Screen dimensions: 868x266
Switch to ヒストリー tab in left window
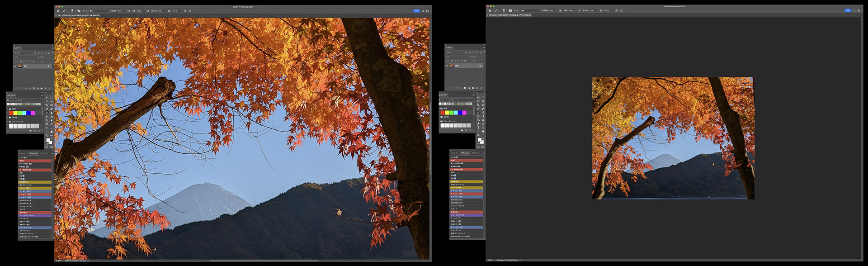point(23,153)
